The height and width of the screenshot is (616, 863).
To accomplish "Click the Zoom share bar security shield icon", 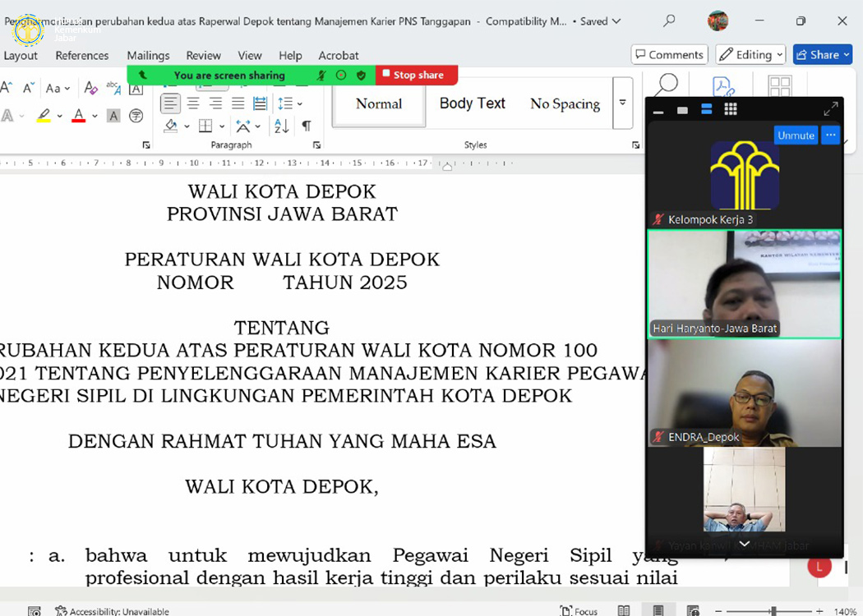I will pos(361,76).
